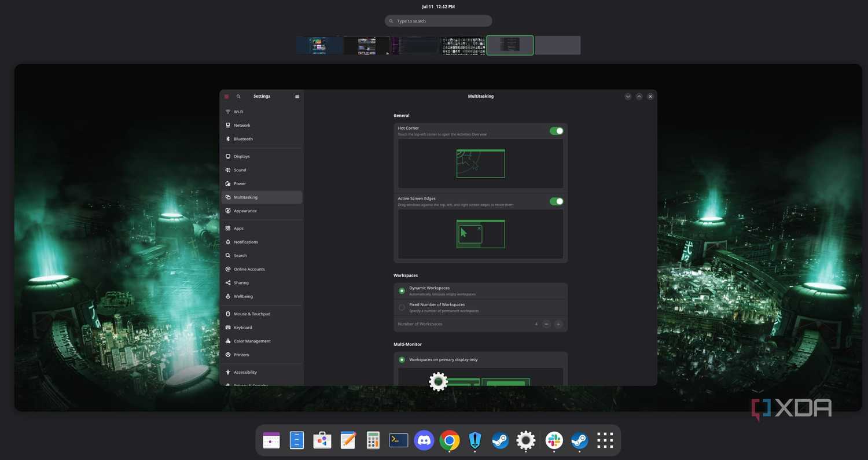
Task: Open Notifications settings
Action: click(x=262, y=242)
